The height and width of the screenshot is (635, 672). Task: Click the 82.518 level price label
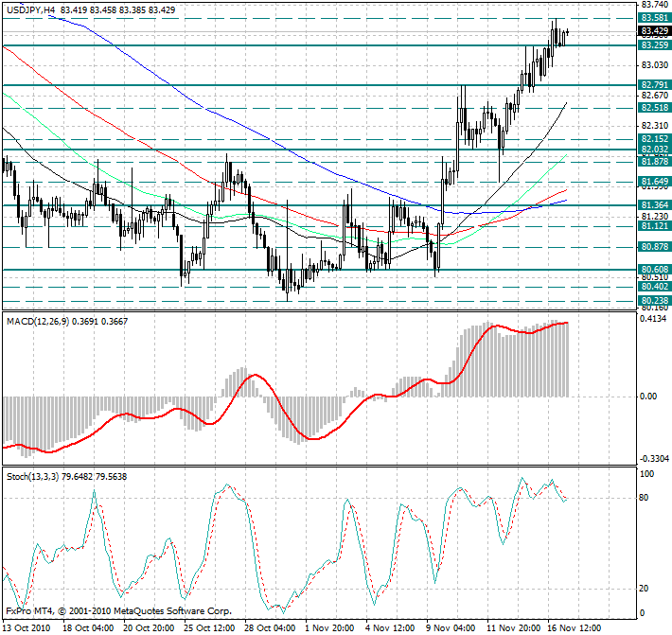(654, 108)
